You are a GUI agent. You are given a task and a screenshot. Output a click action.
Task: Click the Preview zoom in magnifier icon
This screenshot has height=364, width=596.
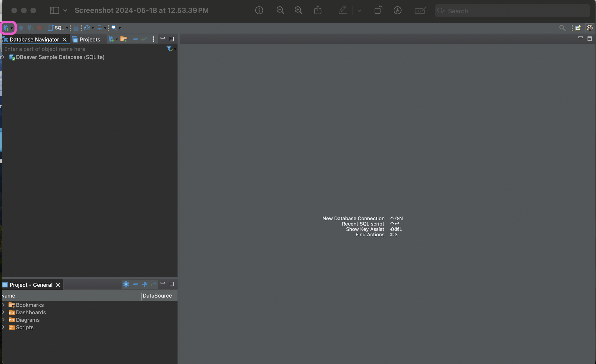coord(298,10)
